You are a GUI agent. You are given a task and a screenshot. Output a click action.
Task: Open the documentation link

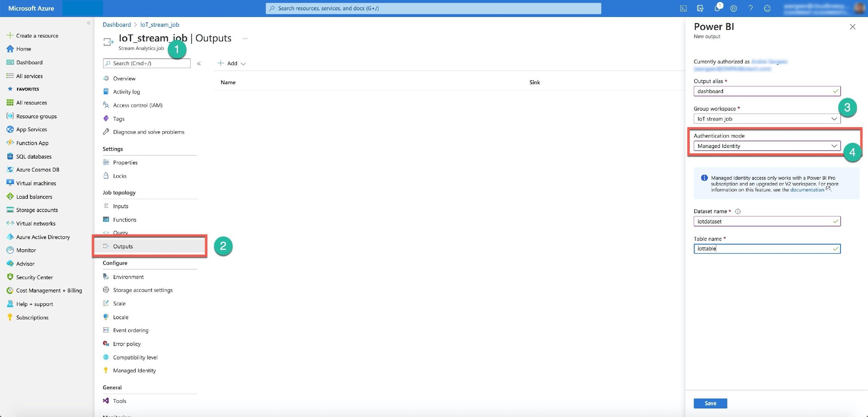click(807, 190)
